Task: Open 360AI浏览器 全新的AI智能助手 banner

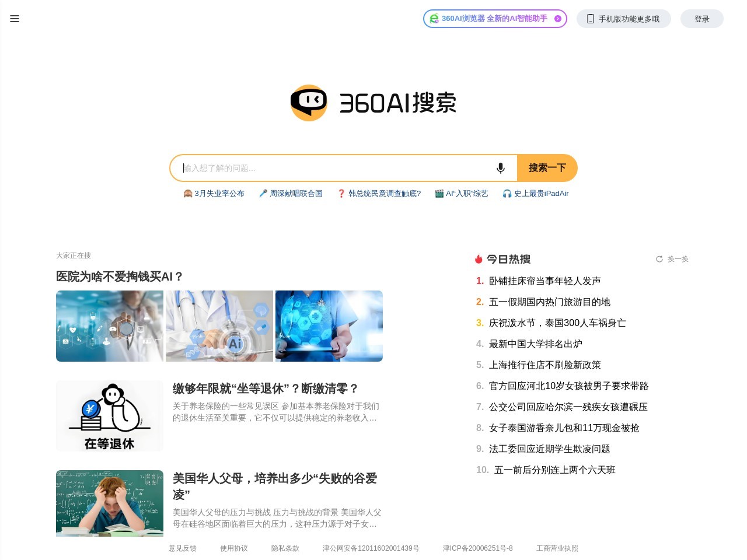Action: coord(495,19)
